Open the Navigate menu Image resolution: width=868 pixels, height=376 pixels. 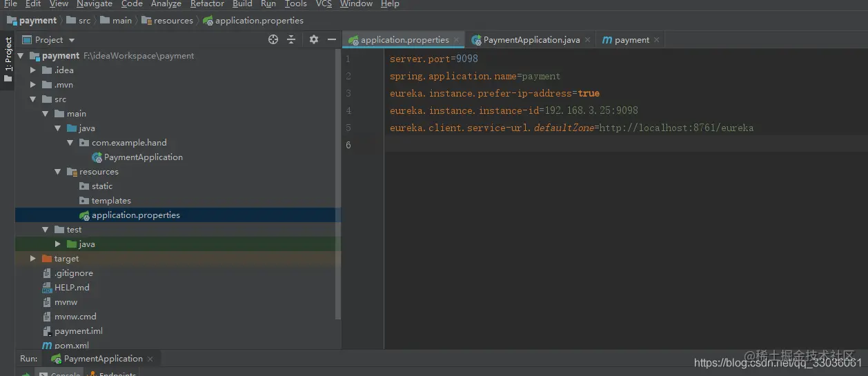(x=95, y=3)
